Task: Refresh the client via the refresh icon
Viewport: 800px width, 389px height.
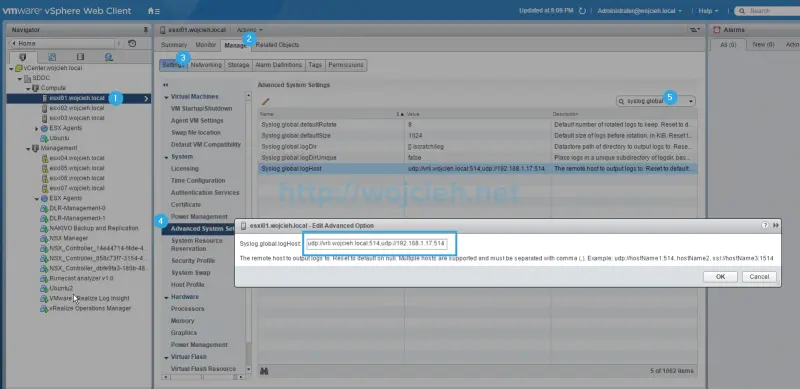Action: (x=583, y=11)
